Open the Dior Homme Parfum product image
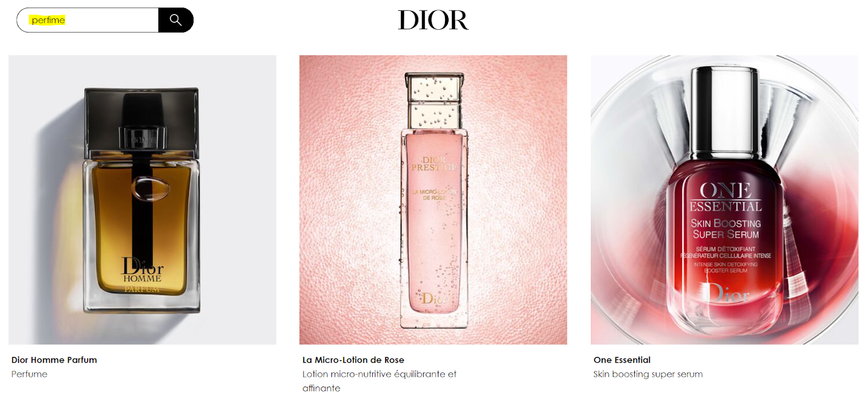This screenshot has height=405, width=868. tap(142, 200)
